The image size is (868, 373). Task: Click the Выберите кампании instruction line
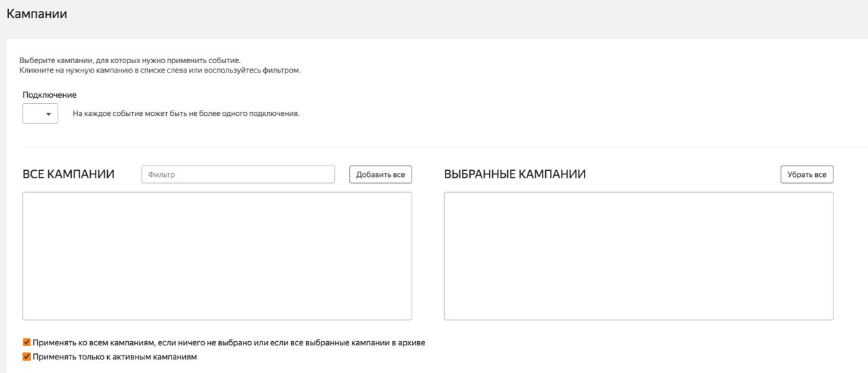(130, 60)
